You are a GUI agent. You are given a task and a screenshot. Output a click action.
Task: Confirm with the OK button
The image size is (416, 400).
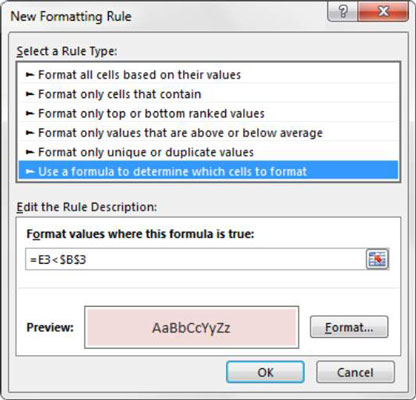(x=265, y=372)
